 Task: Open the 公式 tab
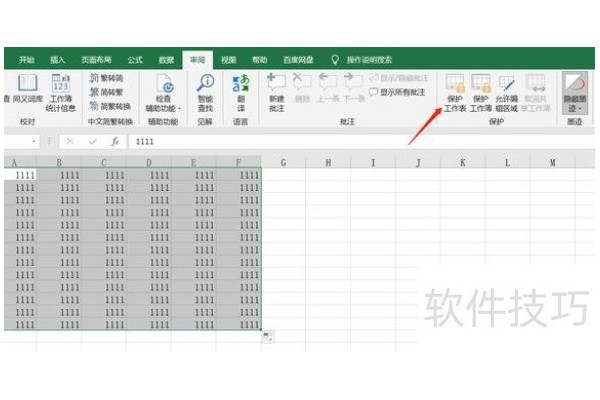[x=135, y=60]
